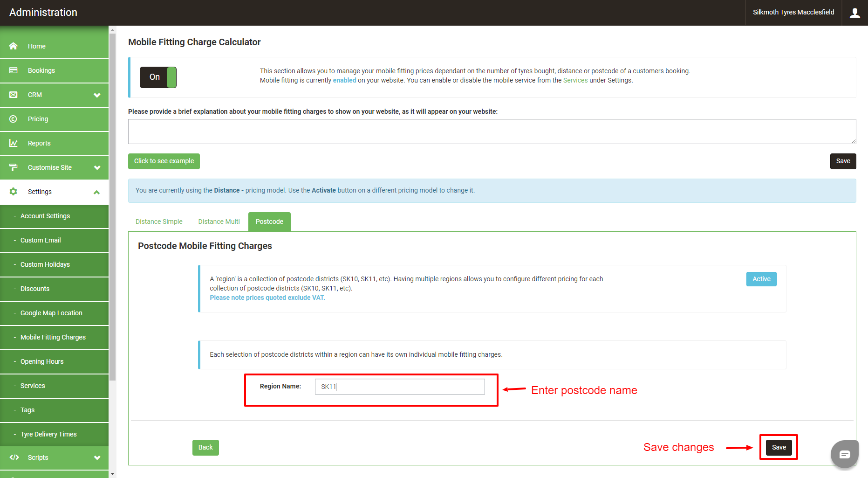
Task: Click the sidebar scrollbar down arrow
Action: [112, 474]
